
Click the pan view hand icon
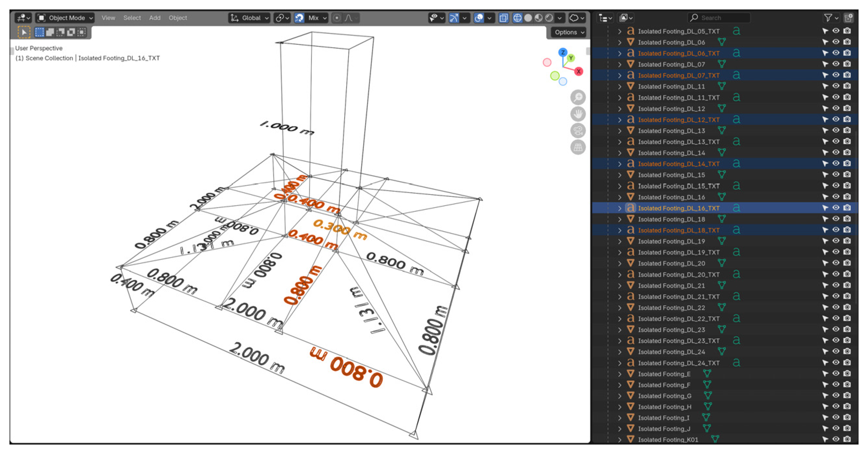(578, 114)
